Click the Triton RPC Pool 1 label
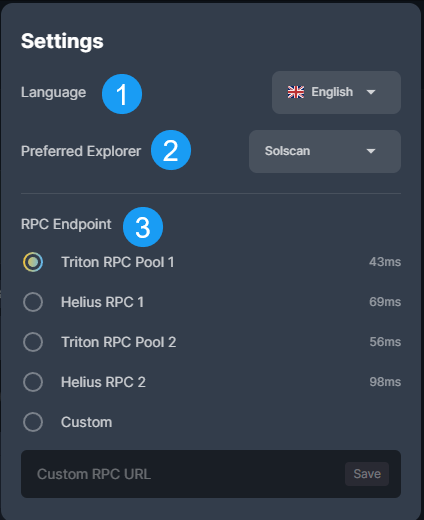Viewport: 424px width, 520px height. point(118,262)
